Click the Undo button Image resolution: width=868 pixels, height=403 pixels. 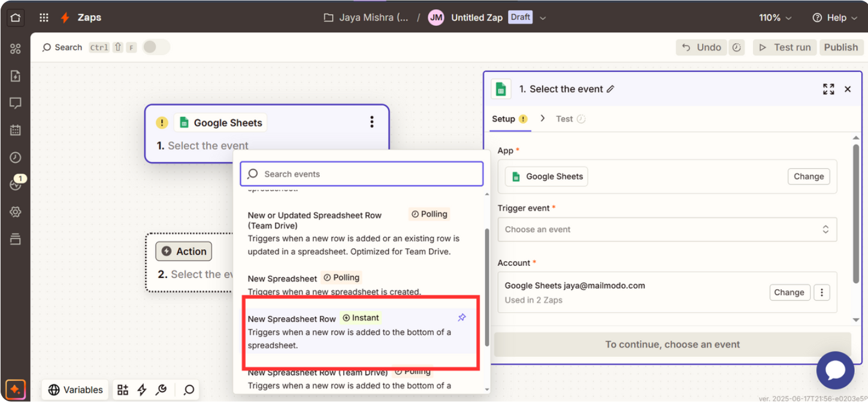(701, 47)
